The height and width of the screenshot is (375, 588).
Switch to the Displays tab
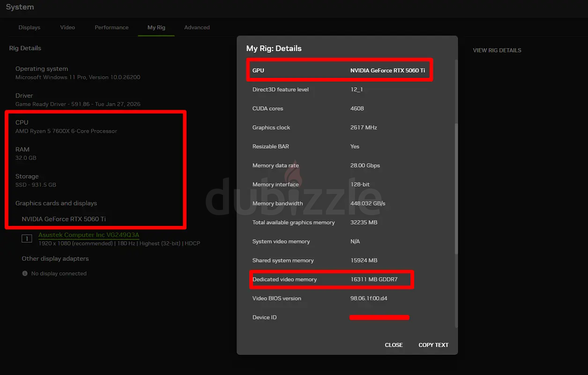point(29,27)
